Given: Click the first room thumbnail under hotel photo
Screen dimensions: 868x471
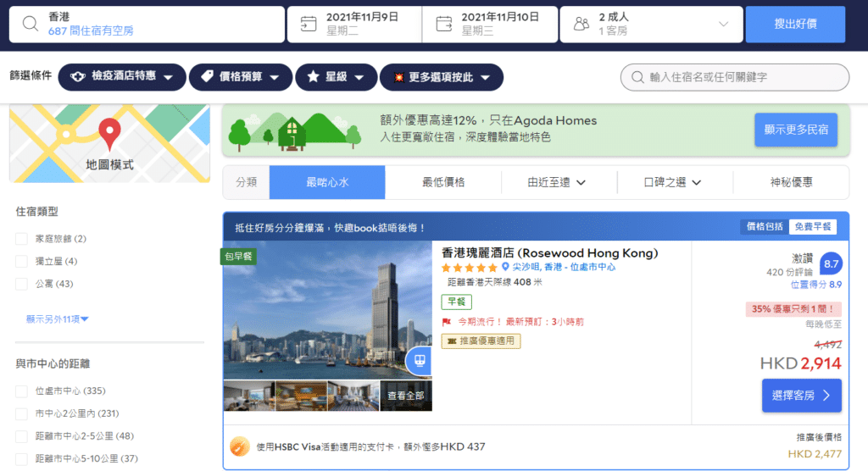Looking at the screenshot, I should (249, 396).
